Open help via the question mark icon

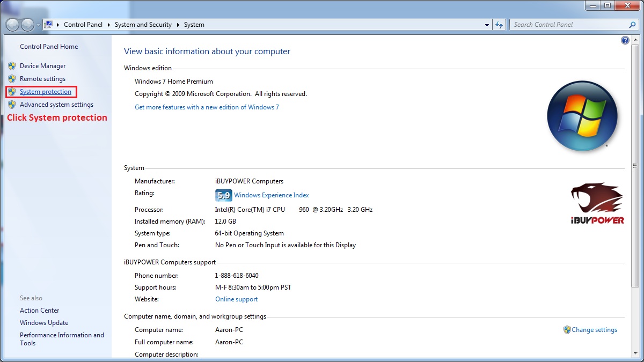point(625,40)
